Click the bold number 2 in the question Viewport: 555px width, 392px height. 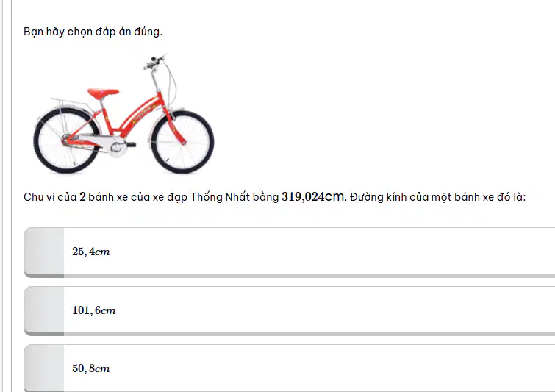pyautogui.click(x=82, y=196)
